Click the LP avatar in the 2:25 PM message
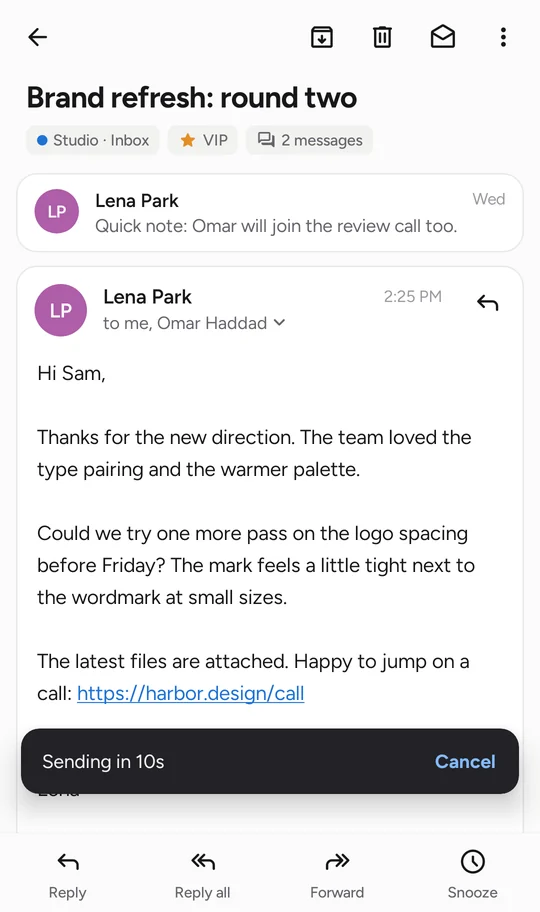The height and width of the screenshot is (912, 540). pyautogui.click(x=61, y=310)
